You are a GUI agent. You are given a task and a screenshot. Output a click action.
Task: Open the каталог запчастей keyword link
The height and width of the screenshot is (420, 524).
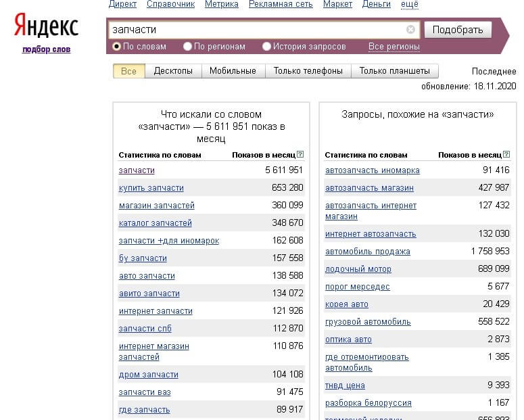click(x=155, y=223)
